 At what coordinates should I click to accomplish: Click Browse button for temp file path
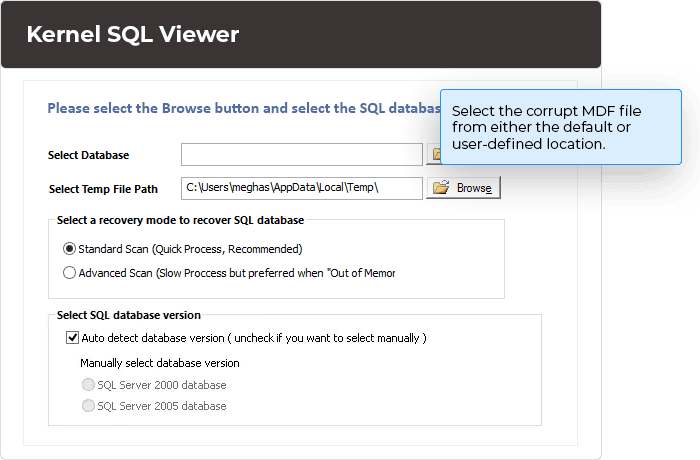click(x=463, y=188)
